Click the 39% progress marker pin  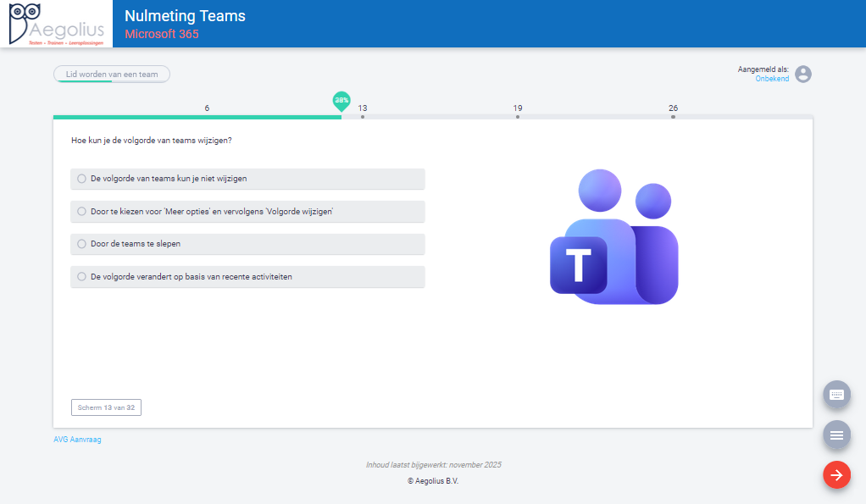[x=341, y=101]
